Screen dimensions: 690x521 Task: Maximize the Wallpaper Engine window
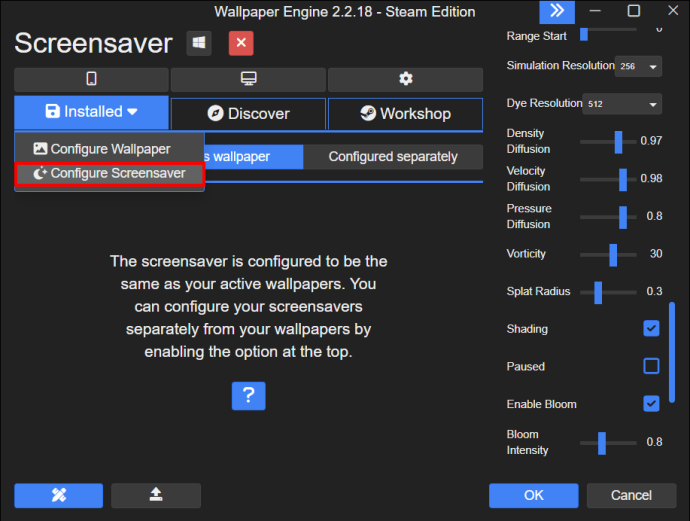(634, 11)
